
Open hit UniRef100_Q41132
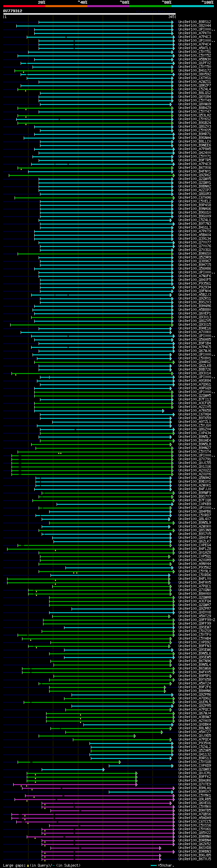[195, 755]
